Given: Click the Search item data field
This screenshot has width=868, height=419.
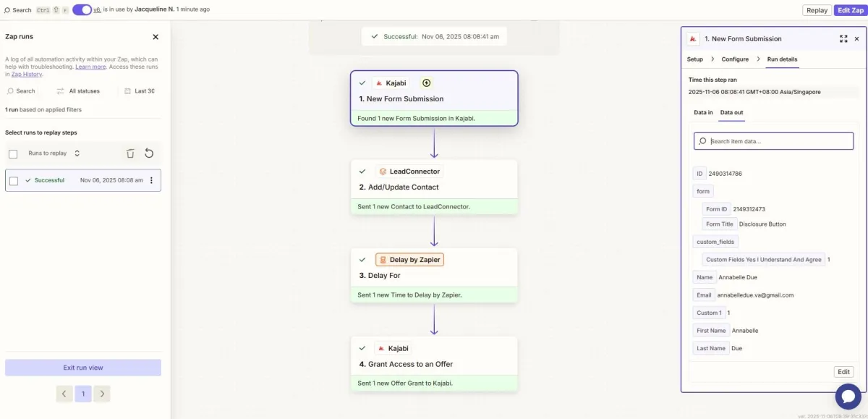Looking at the screenshot, I should tap(774, 141).
